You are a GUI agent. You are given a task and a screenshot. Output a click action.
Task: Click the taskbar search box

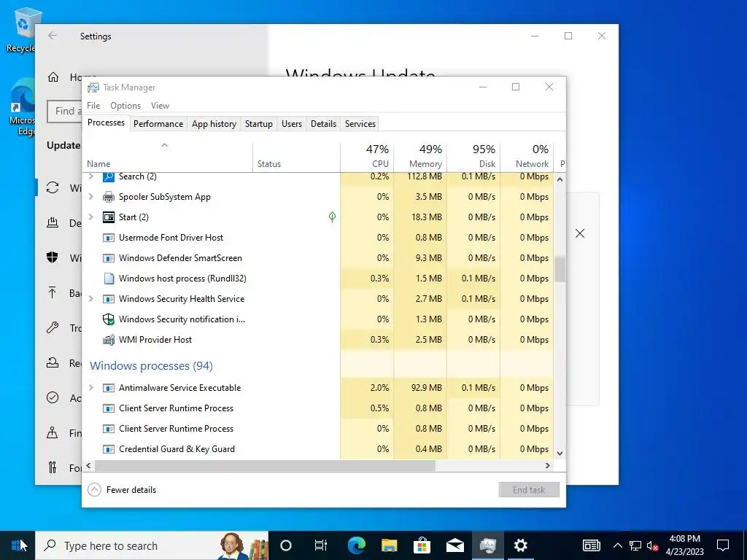click(x=152, y=545)
